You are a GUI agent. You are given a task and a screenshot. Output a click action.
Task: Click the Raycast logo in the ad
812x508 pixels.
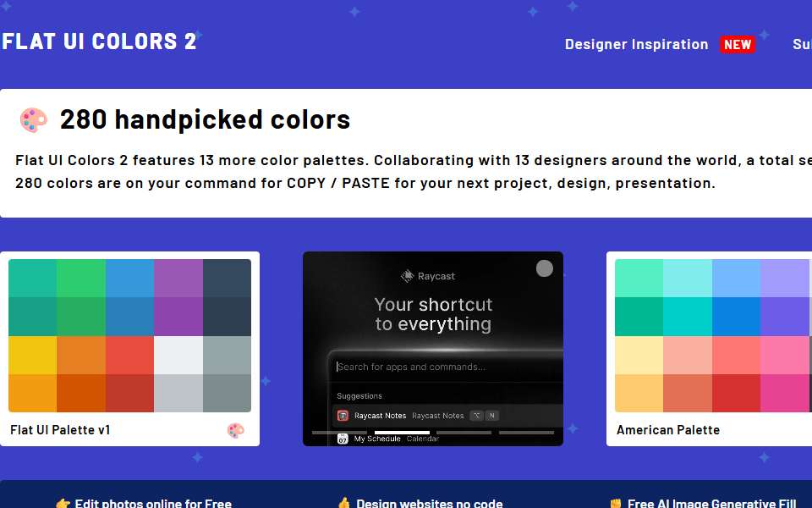(x=428, y=276)
